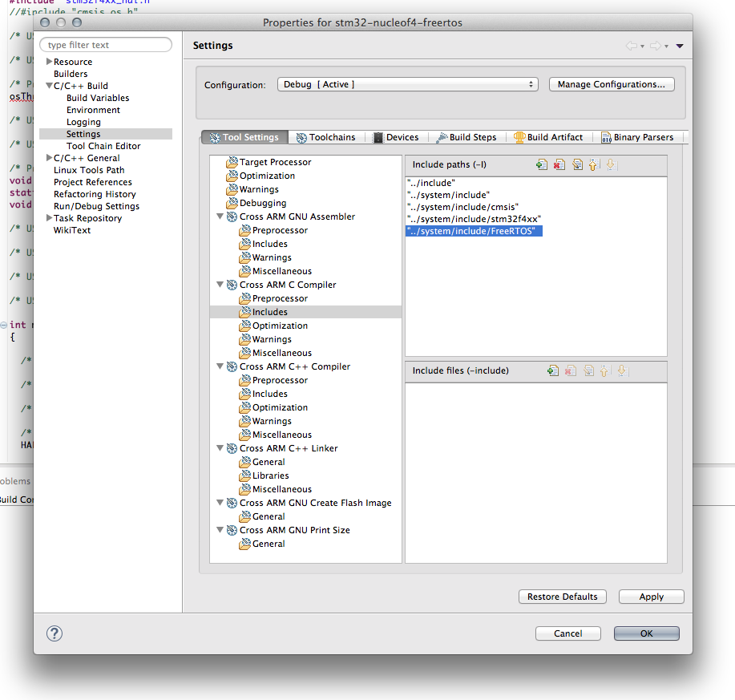Select the "../system/include" path entry

tap(449, 195)
